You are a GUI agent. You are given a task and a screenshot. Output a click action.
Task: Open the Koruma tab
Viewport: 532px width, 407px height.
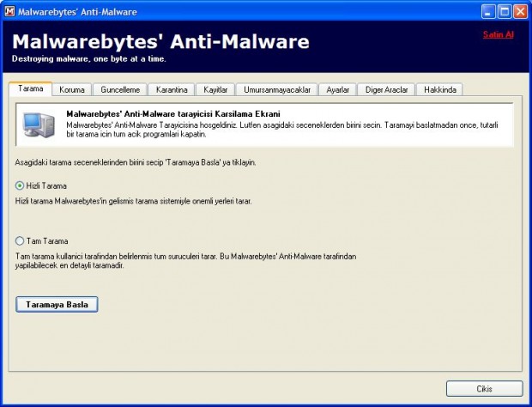72,89
